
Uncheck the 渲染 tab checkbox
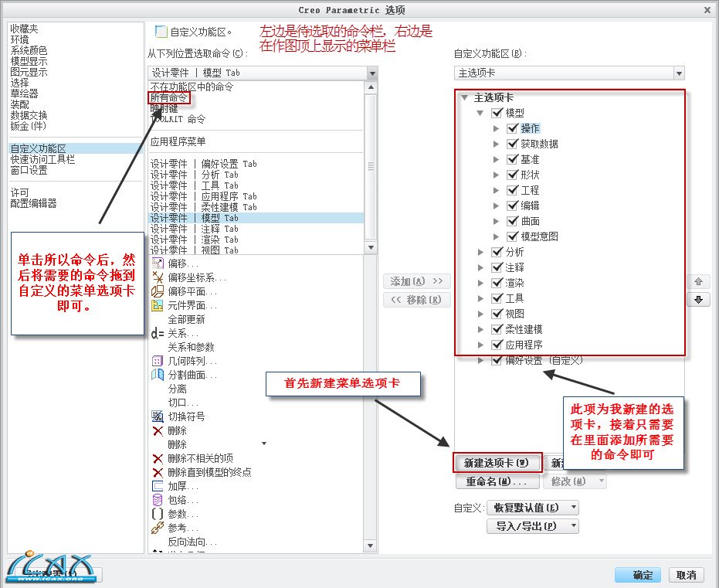[497, 283]
